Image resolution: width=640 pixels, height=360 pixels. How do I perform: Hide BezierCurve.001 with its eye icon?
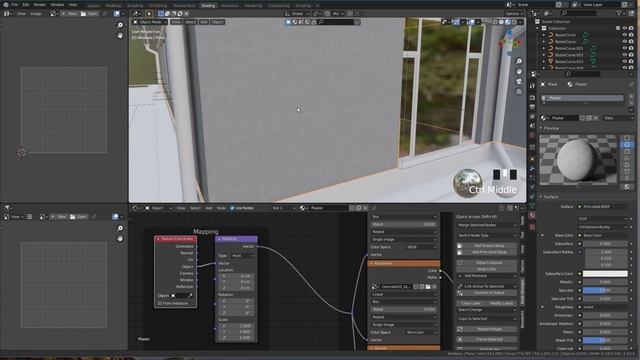pyautogui.click(x=624, y=48)
